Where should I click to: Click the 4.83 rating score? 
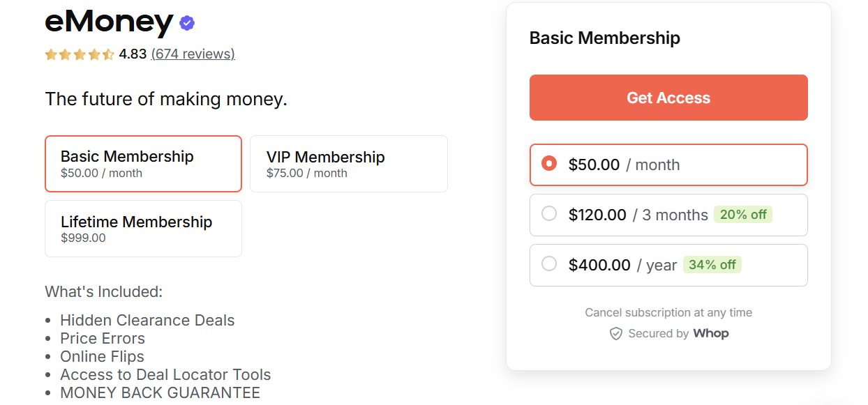[x=131, y=54]
